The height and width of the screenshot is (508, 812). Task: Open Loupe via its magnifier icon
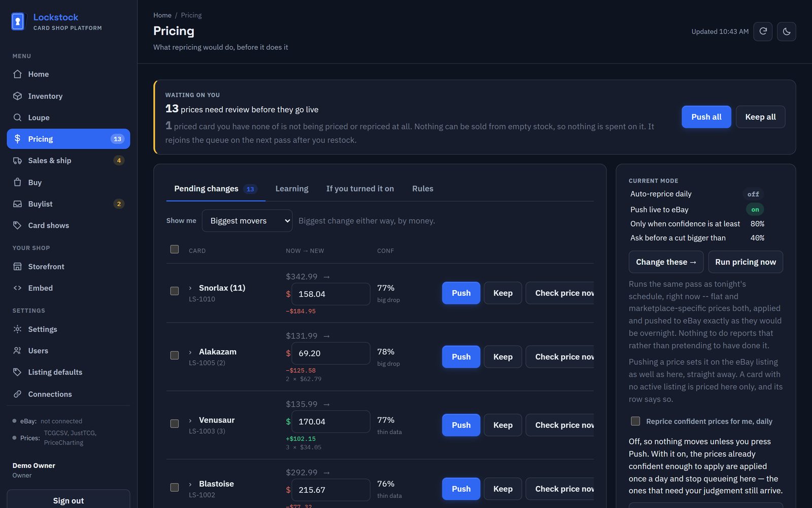point(17,117)
